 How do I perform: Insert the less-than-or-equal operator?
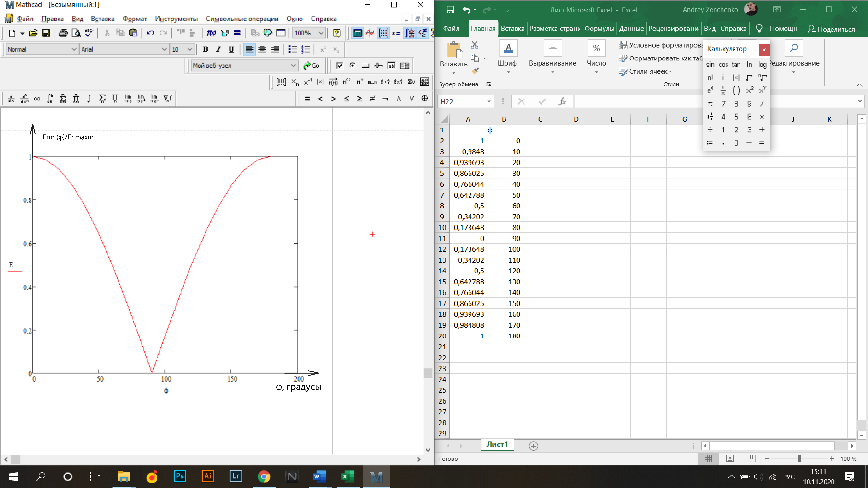click(346, 99)
